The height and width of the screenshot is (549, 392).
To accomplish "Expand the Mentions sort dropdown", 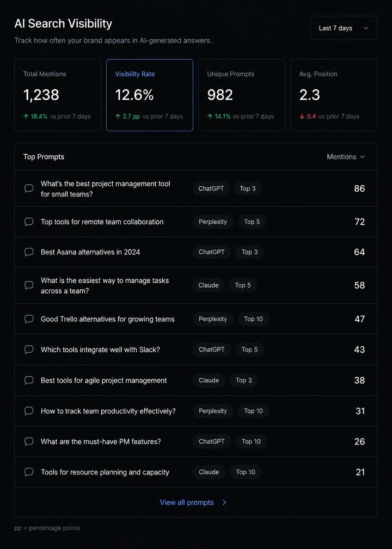I will [346, 157].
